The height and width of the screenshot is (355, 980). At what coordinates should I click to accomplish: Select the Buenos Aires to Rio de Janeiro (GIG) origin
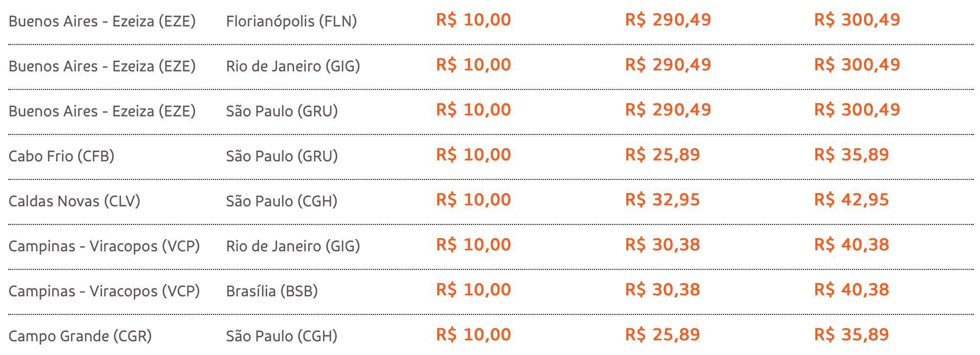click(102, 66)
